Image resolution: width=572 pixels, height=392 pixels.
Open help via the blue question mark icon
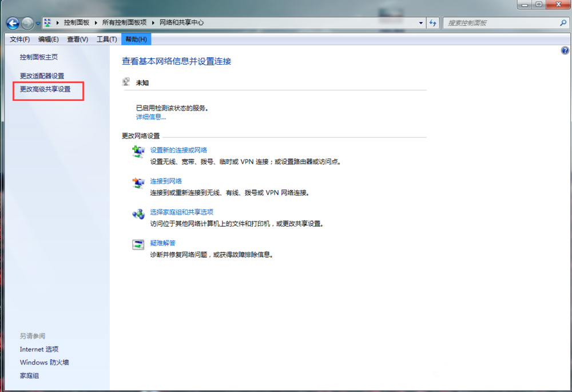pyautogui.click(x=565, y=51)
